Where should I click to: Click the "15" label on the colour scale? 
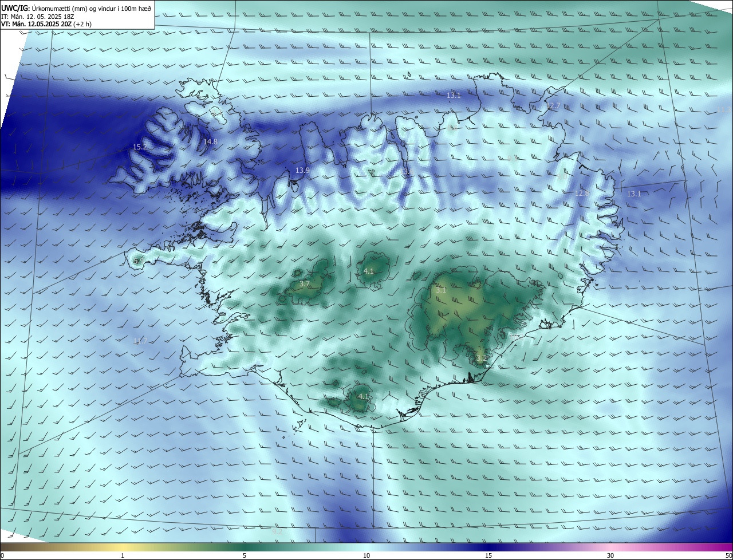(488, 555)
